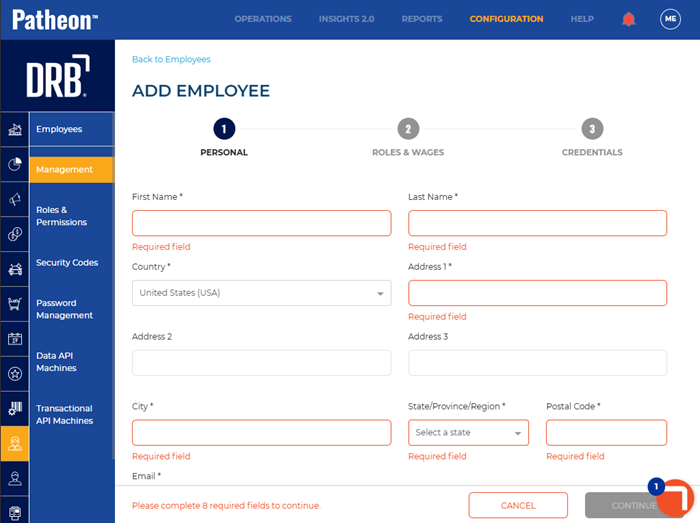
Task: Click the Back to Employees link
Action: [171, 60]
